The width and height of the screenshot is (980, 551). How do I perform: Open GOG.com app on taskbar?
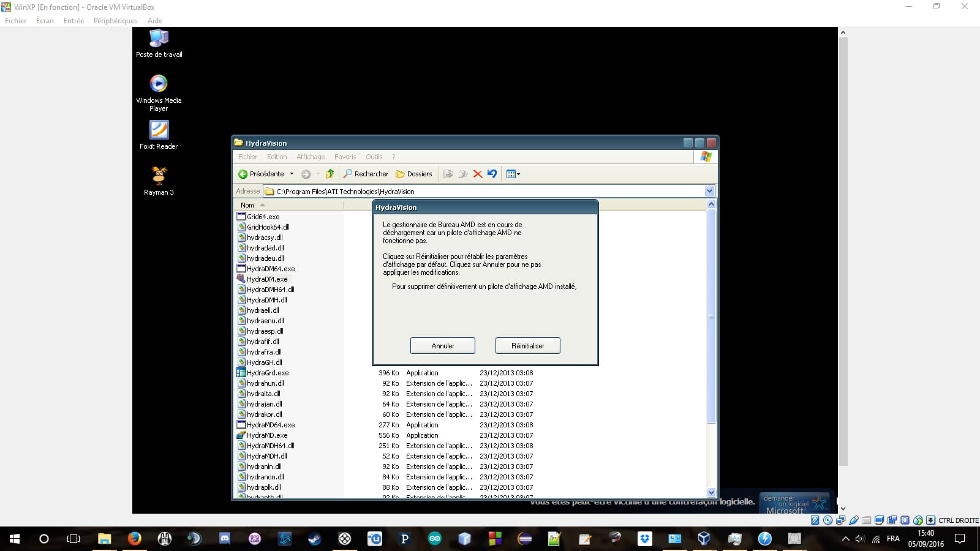255,539
